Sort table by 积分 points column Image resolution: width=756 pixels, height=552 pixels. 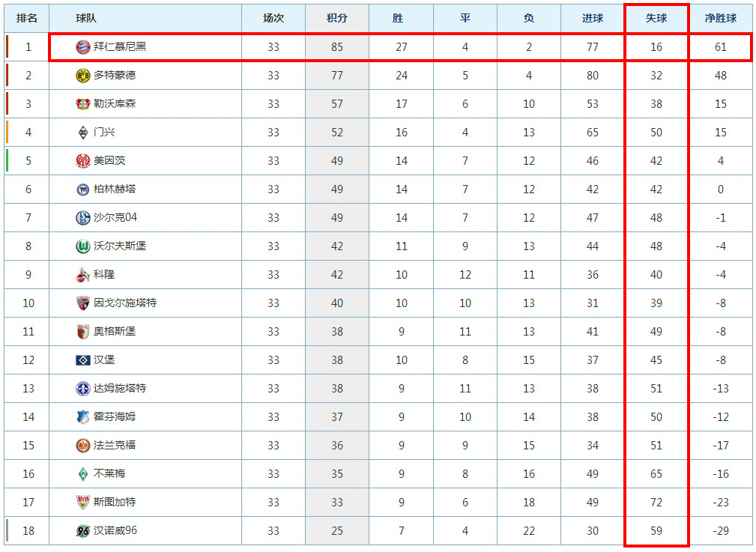click(x=337, y=18)
